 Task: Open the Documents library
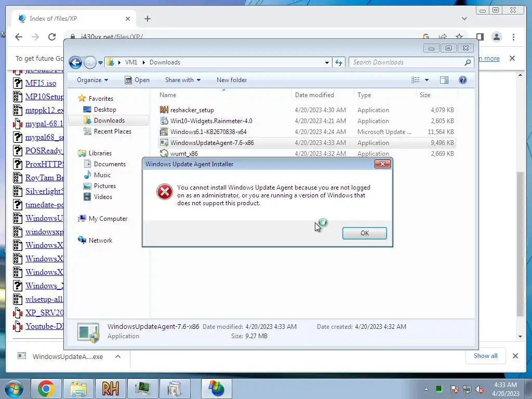110,164
